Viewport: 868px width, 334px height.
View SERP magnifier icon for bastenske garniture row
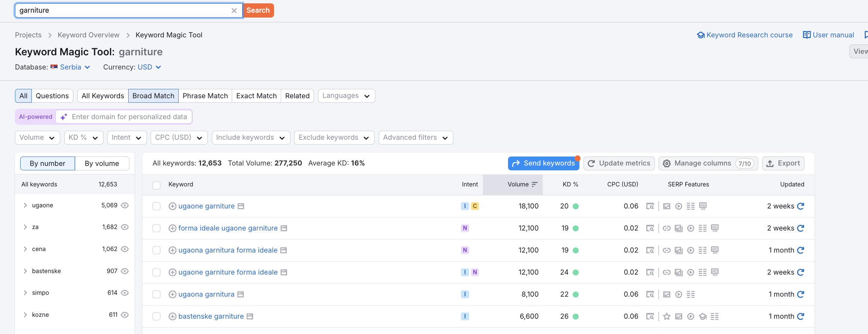(650, 316)
